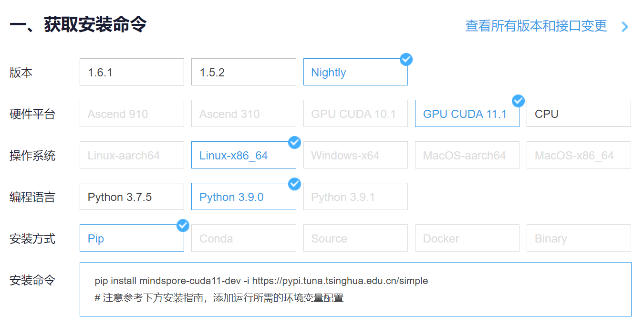Choose the Pip installation method
The height and width of the screenshot is (327, 644).
point(132,238)
